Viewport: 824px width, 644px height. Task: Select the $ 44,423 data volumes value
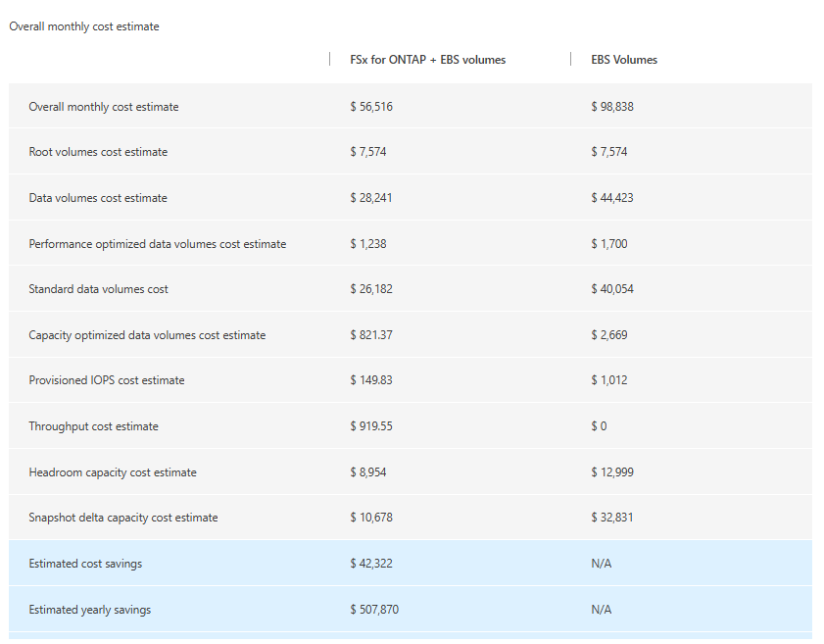click(x=612, y=198)
